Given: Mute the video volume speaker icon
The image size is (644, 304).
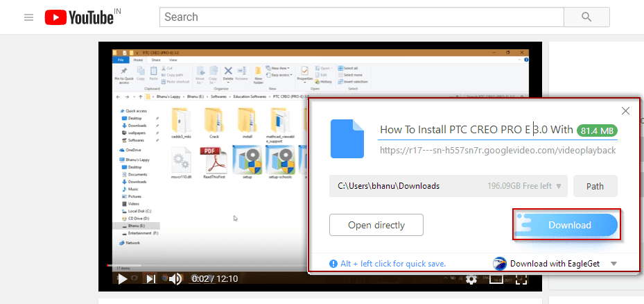Looking at the screenshot, I should pyautogui.click(x=175, y=279).
